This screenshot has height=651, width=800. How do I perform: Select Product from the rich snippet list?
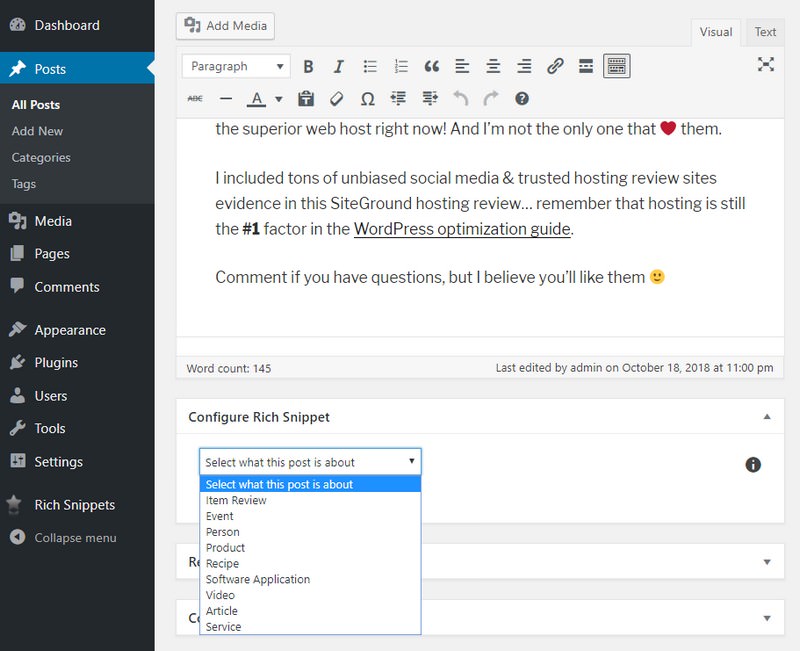coord(226,547)
